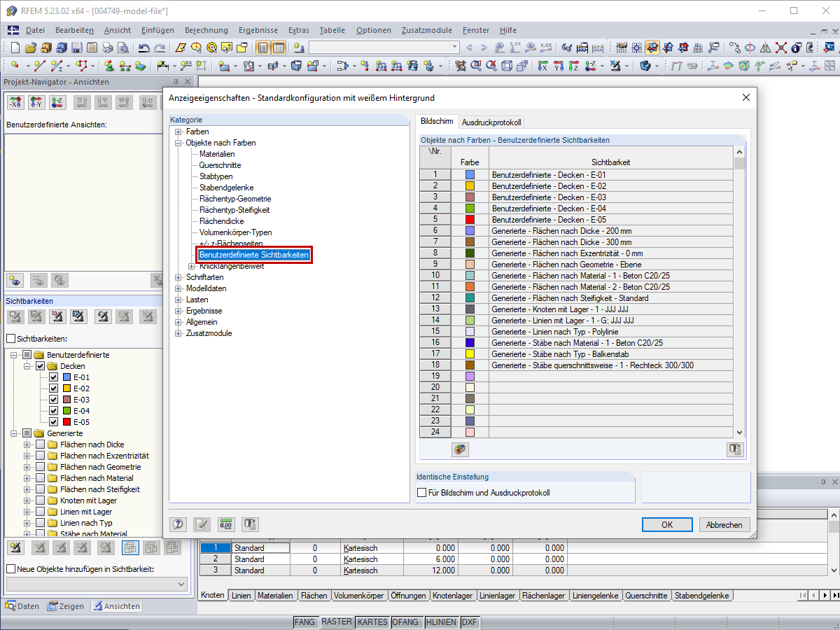
Task: Click the 0.00 decimal places icon
Action: (x=226, y=524)
